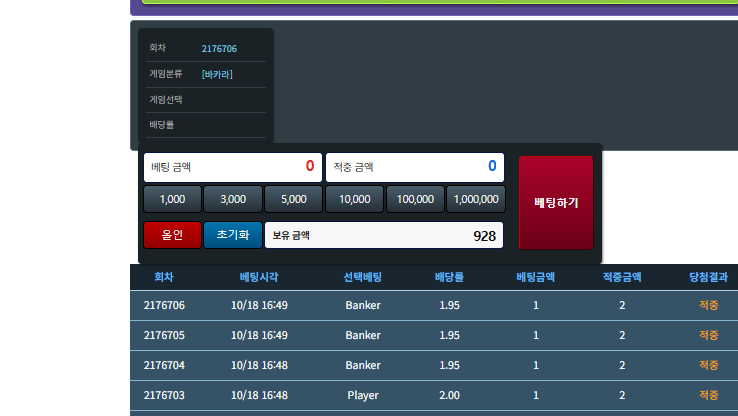This screenshot has height=416, width=738.
Task: Click Player bet in row 2176703
Action: 363,395
